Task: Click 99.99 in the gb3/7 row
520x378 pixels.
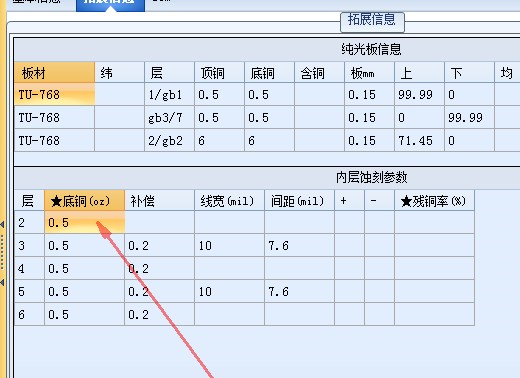Action: 469,118
